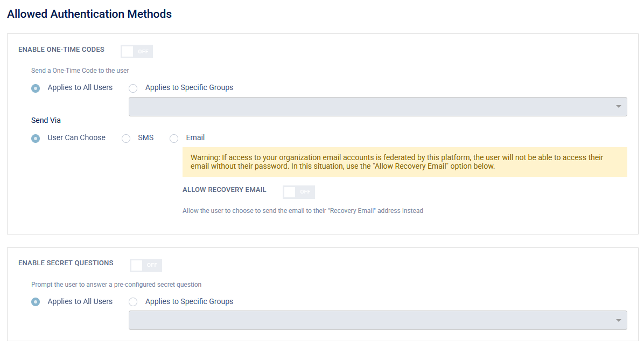The width and height of the screenshot is (644, 345).
Task: Click the yellow federated email warning banner
Action: [x=404, y=162]
